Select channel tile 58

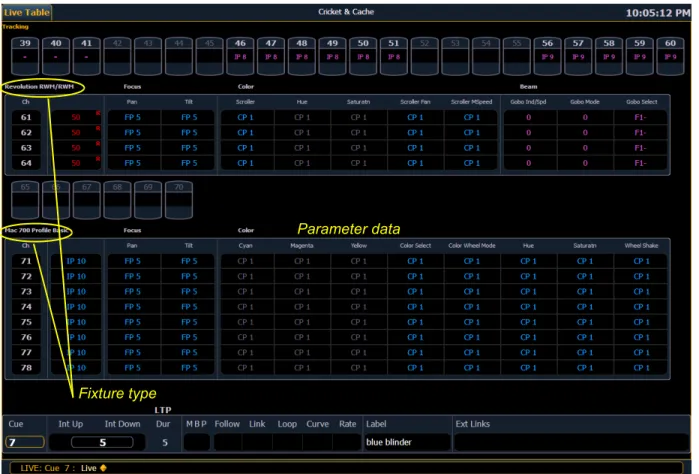[x=609, y=56]
